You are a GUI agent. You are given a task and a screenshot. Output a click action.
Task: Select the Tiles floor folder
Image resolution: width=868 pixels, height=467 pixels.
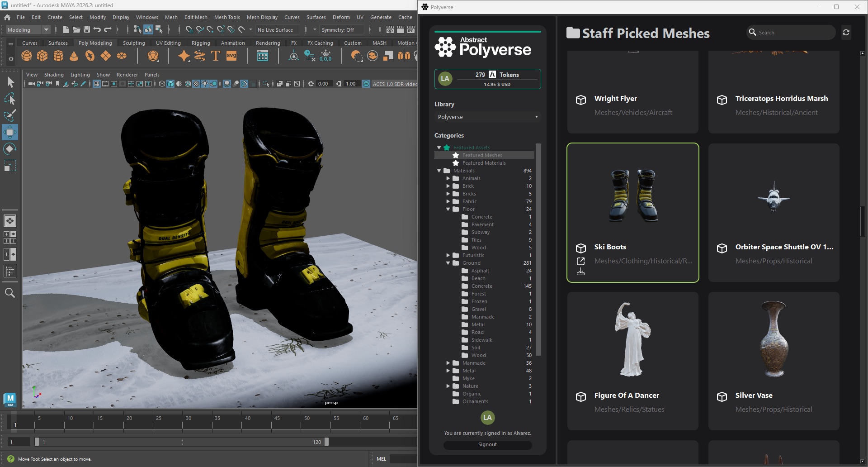[x=476, y=240]
